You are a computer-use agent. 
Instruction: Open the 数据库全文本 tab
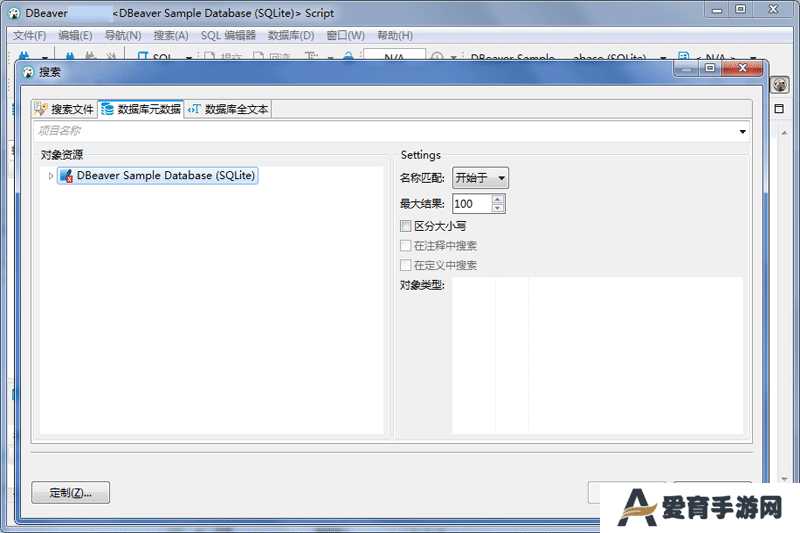click(228, 109)
